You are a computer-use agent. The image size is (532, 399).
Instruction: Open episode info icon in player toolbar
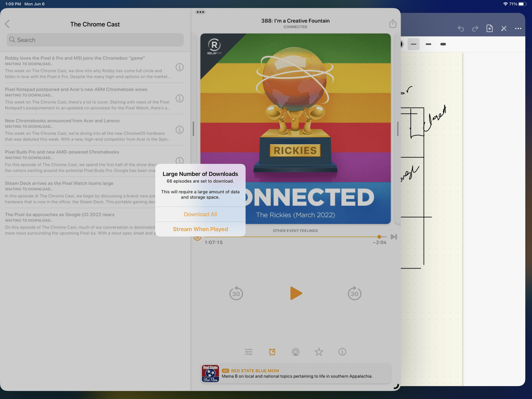click(x=342, y=352)
